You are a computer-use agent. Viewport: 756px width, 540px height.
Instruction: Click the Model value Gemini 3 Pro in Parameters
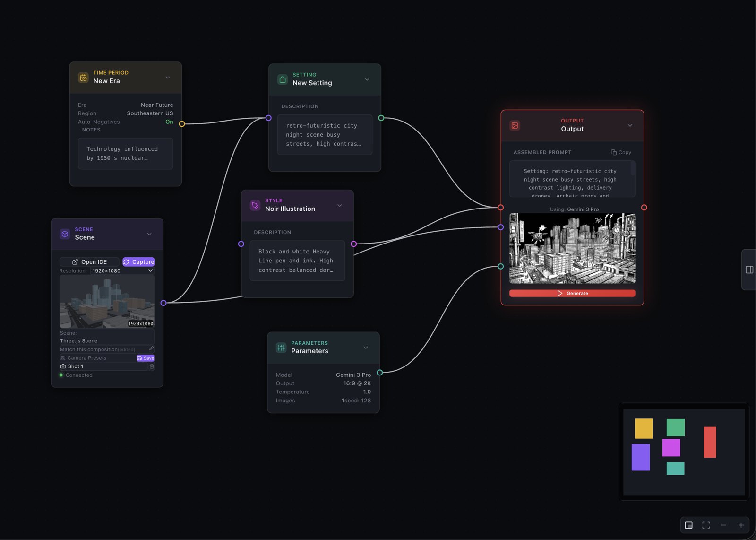tap(353, 375)
